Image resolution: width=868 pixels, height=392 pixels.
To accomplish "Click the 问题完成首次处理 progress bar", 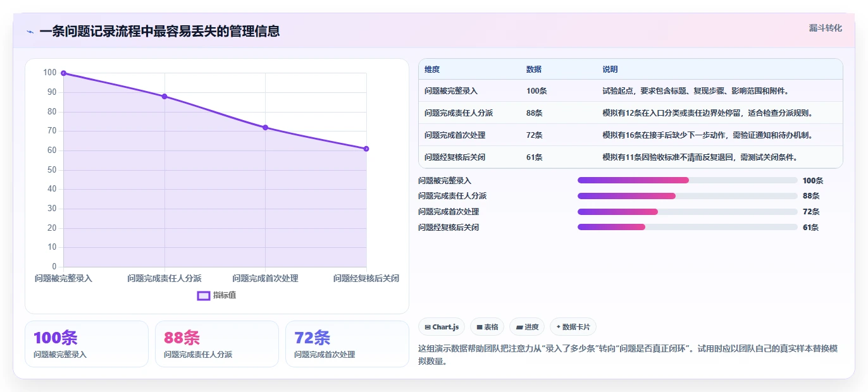I will (688, 212).
